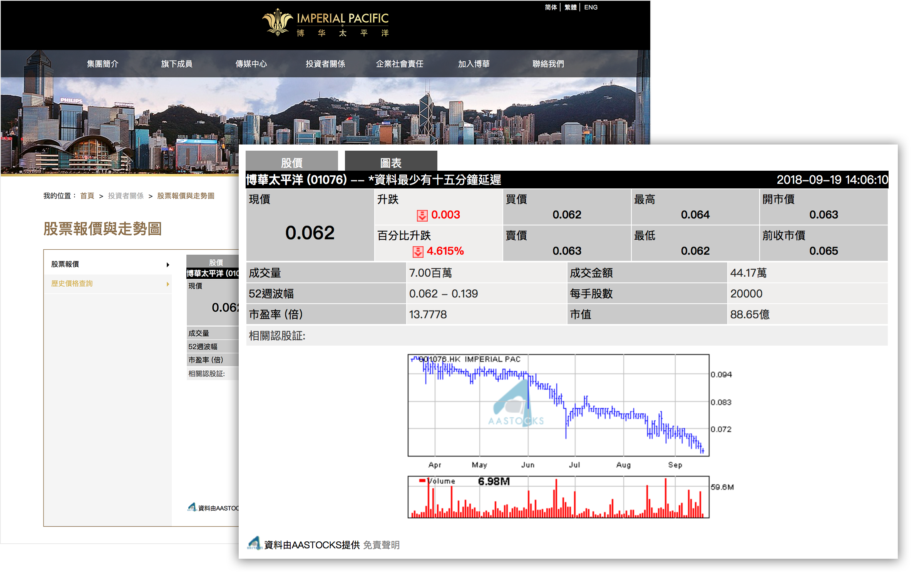
Task: Click the 市值 value 88.65億
Action: tap(750, 314)
